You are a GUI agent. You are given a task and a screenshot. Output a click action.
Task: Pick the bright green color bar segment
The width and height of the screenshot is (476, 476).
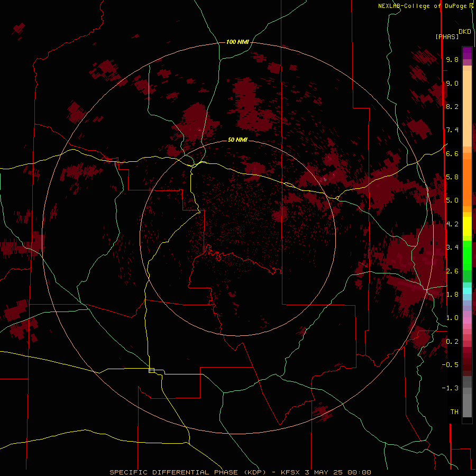(467, 255)
